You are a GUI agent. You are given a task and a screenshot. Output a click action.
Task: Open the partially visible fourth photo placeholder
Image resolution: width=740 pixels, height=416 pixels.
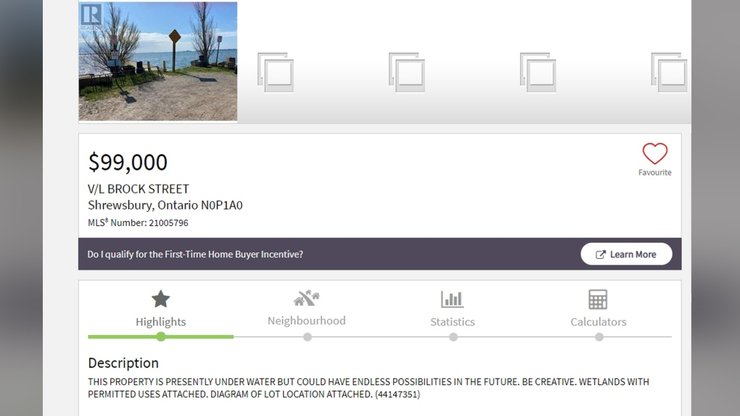click(668, 72)
